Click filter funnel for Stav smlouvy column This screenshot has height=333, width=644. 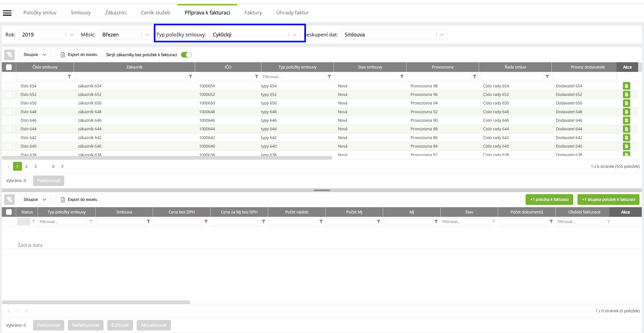point(402,77)
